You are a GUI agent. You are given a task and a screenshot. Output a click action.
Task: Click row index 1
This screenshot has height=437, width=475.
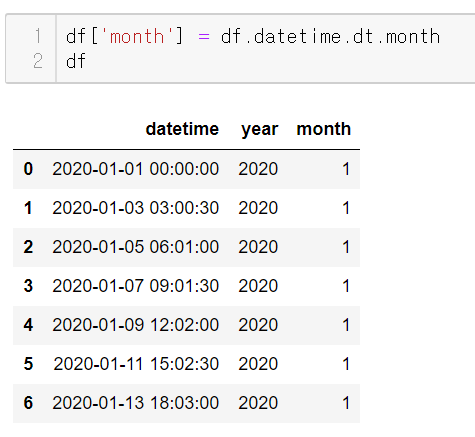click(x=28, y=208)
